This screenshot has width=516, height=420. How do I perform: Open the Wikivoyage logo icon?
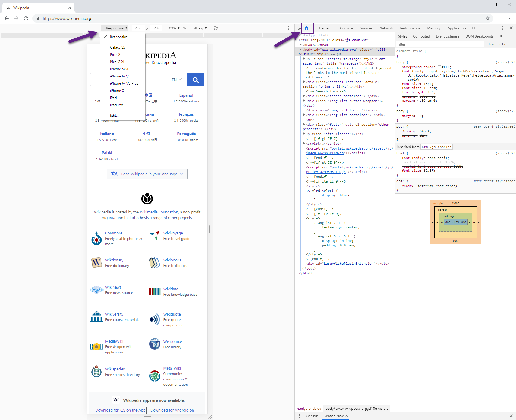click(155, 235)
